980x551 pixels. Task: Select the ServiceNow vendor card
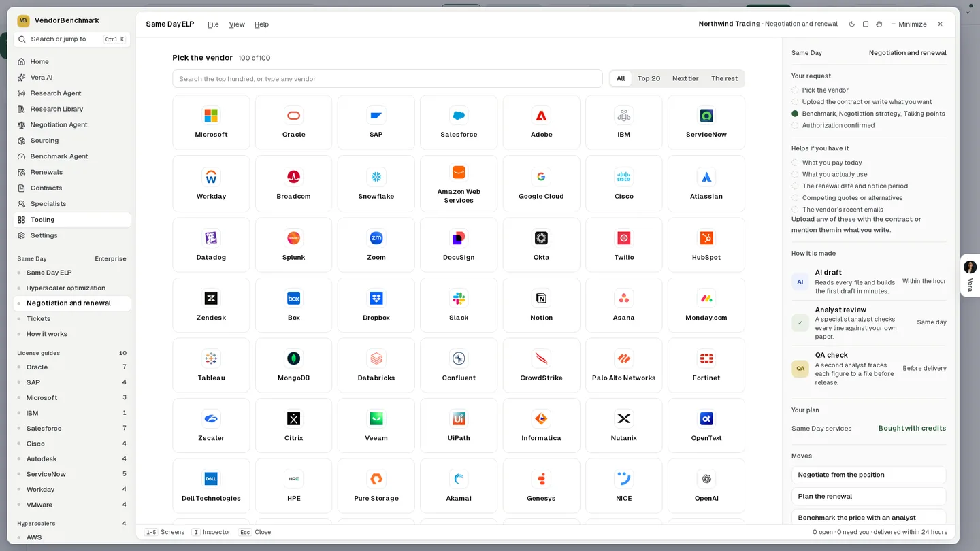pos(706,122)
